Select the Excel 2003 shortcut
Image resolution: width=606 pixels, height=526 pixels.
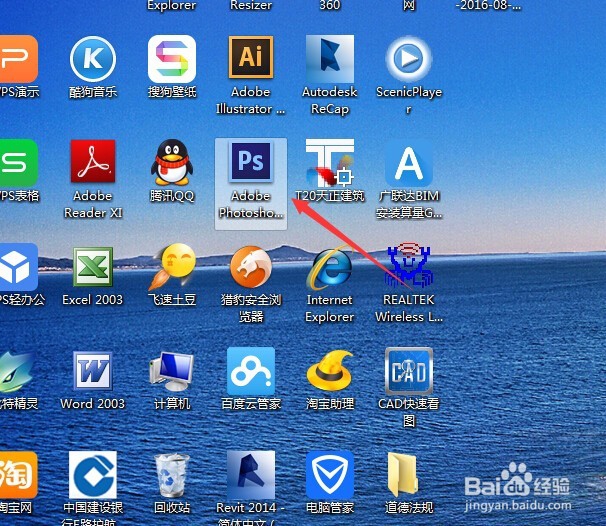[93, 267]
